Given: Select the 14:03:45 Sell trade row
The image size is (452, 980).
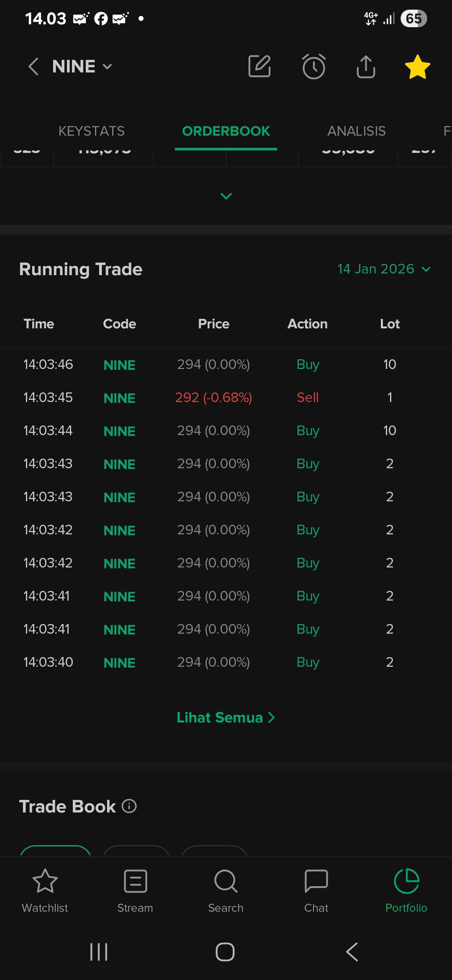Looking at the screenshot, I should (226, 397).
